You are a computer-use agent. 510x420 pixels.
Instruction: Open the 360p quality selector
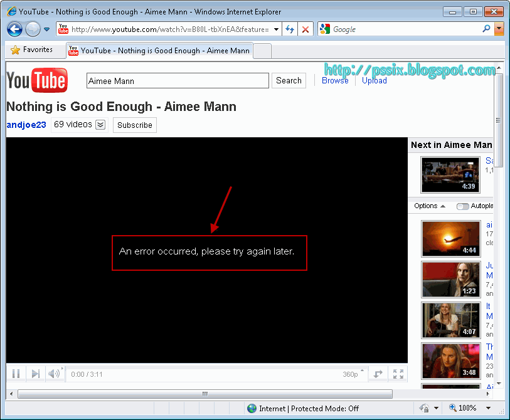(353, 374)
